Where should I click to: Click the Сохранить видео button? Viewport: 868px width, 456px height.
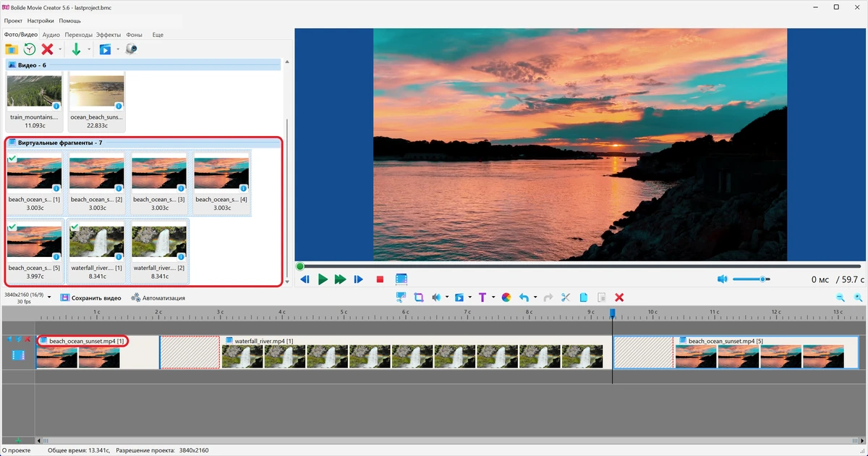90,297
